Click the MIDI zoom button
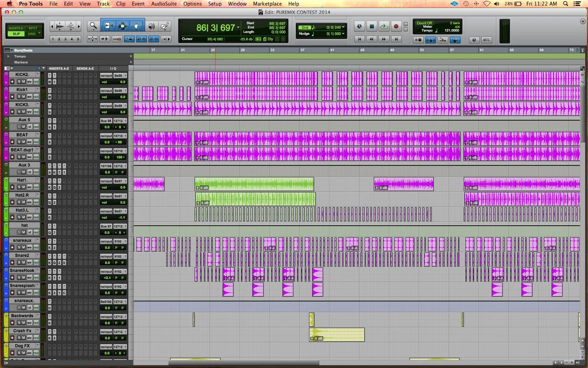588x368 pixels. pos(70,26)
